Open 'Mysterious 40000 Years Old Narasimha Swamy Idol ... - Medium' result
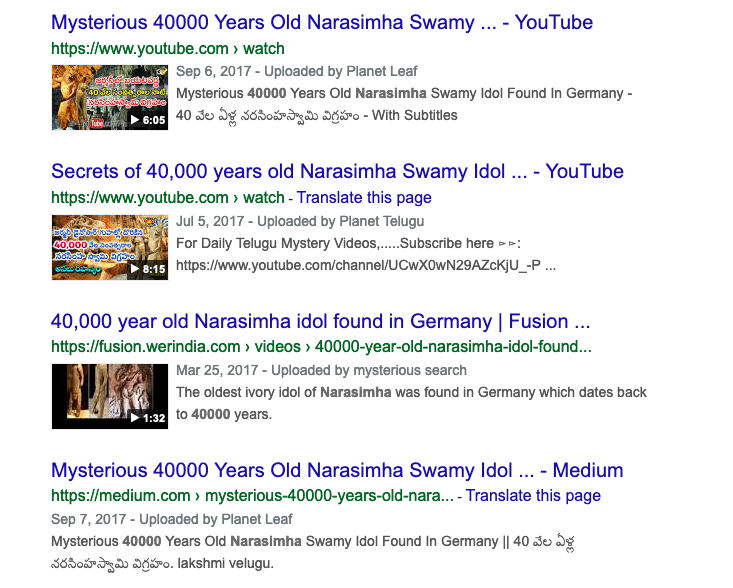The height and width of the screenshot is (588, 733). pos(337,470)
